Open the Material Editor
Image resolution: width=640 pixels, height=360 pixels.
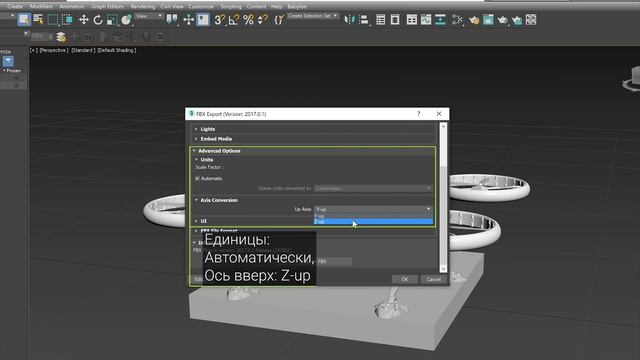[x=457, y=20]
